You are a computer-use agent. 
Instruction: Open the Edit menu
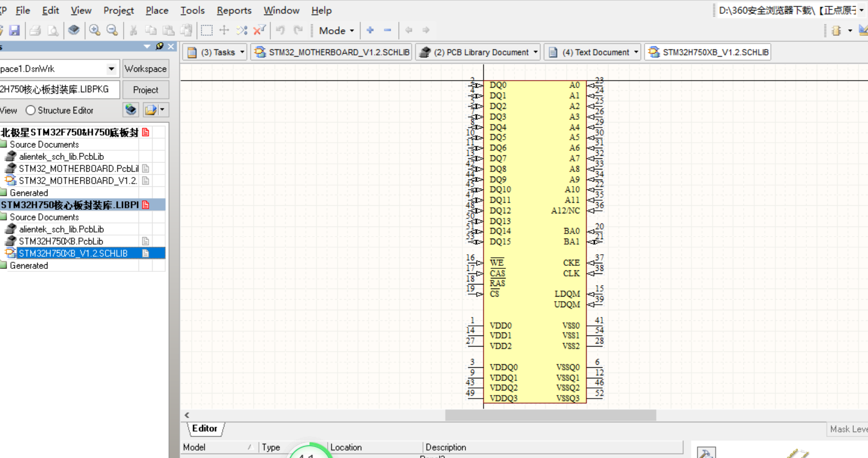coord(50,10)
